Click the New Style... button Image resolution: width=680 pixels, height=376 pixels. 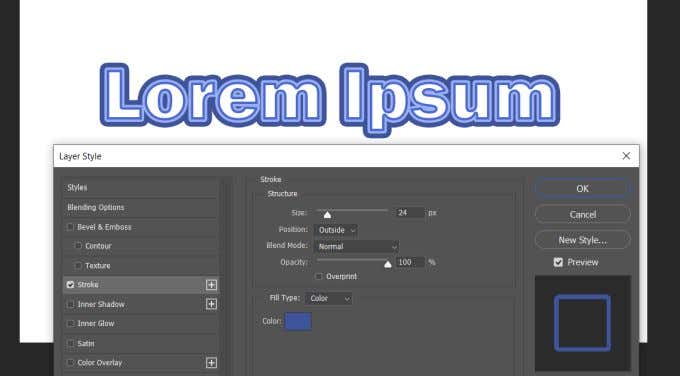pyautogui.click(x=582, y=240)
